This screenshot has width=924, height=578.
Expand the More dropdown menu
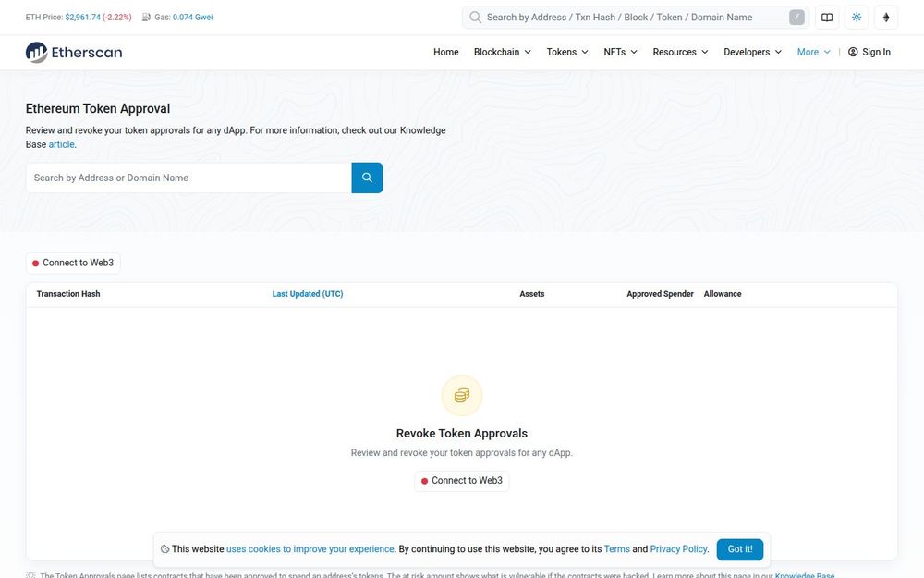pyautogui.click(x=814, y=52)
